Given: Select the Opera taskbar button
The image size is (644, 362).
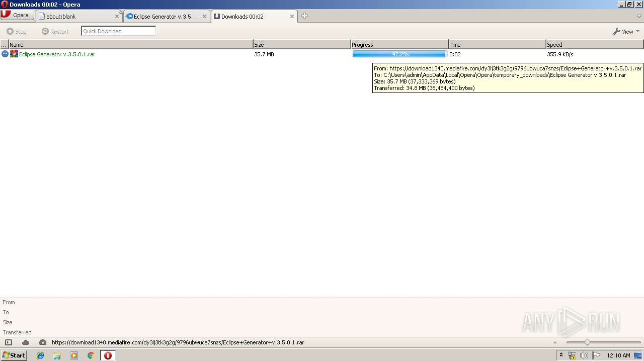Looking at the screenshot, I should (x=108, y=355).
